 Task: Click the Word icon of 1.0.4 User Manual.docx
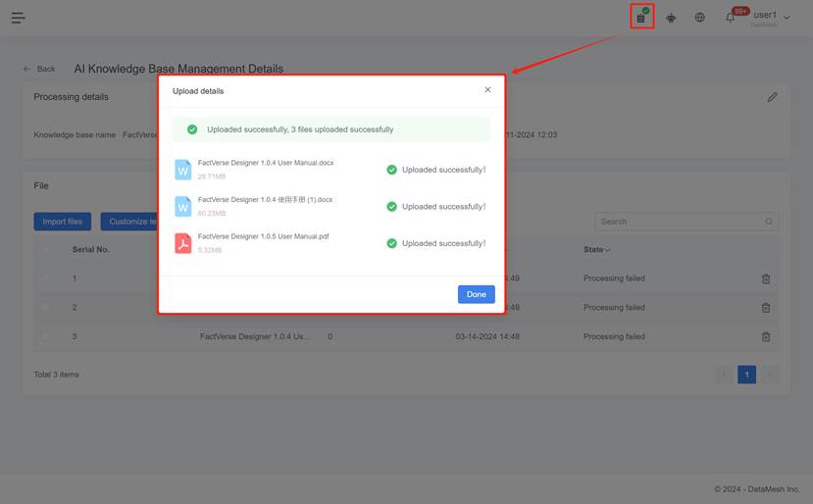(x=183, y=170)
